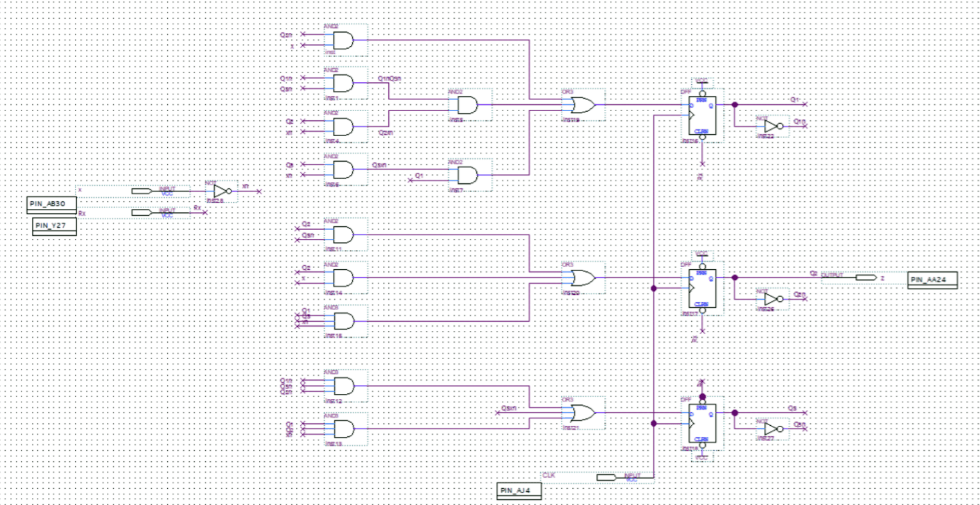Click the Q3 output label of bottom DFF
This screenshot has width=980, height=505.
[792, 408]
